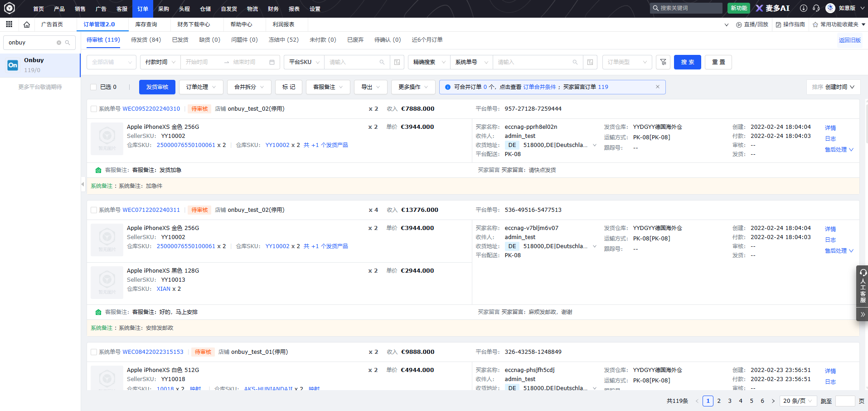Image resolution: width=868 pixels, height=411 pixels.
Task: Open the 仓储 top menu
Action: pos(205,9)
